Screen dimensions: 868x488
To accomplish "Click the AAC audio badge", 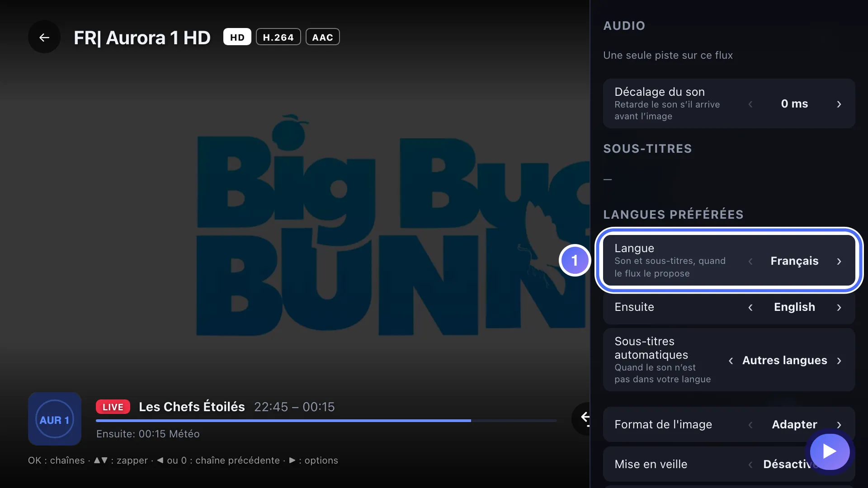I will point(322,37).
